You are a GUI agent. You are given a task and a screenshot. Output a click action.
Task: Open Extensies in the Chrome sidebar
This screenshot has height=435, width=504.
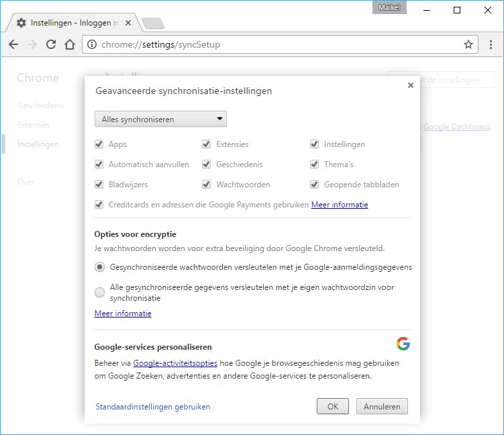(x=34, y=125)
